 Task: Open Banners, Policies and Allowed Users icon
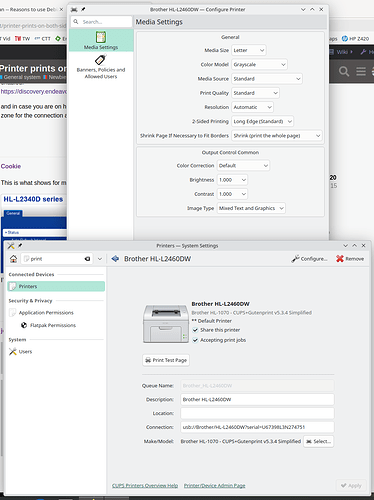pyautogui.click(x=100, y=60)
